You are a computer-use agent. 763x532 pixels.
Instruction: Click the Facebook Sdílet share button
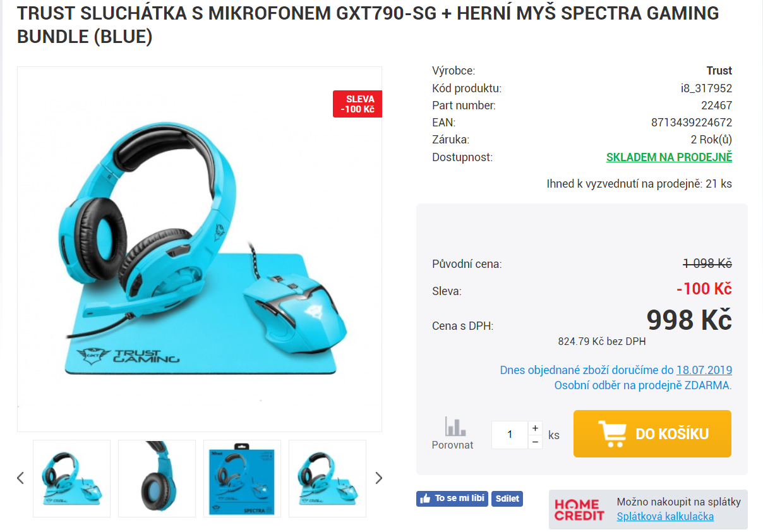[507, 499]
